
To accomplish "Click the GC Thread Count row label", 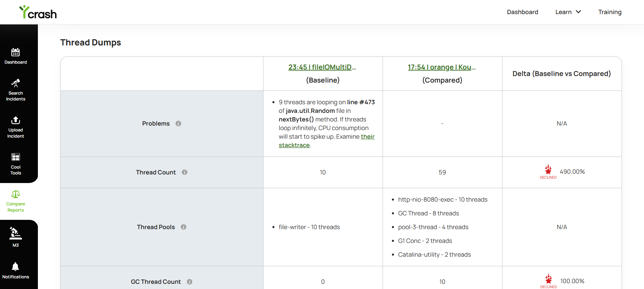I will (156, 282).
